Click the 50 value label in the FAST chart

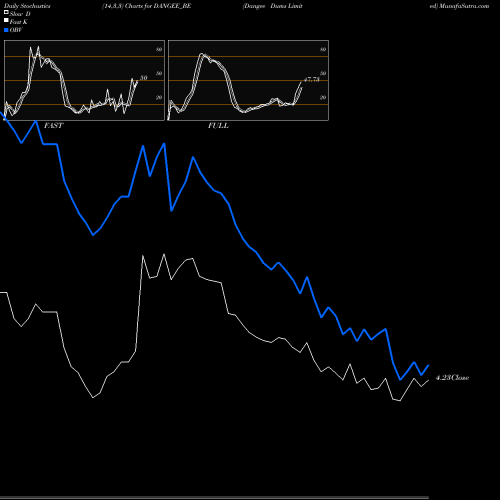tap(143, 78)
